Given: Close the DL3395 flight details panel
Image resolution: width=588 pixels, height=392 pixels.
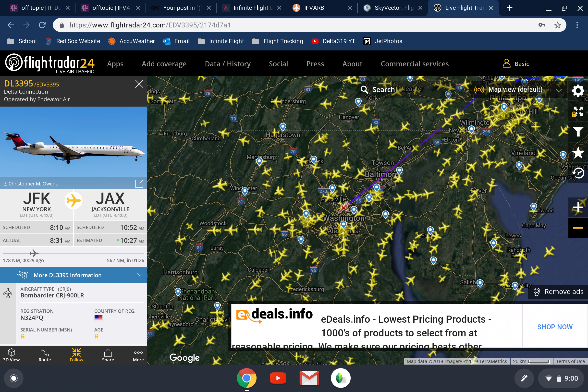Looking at the screenshot, I should [x=139, y=84].
